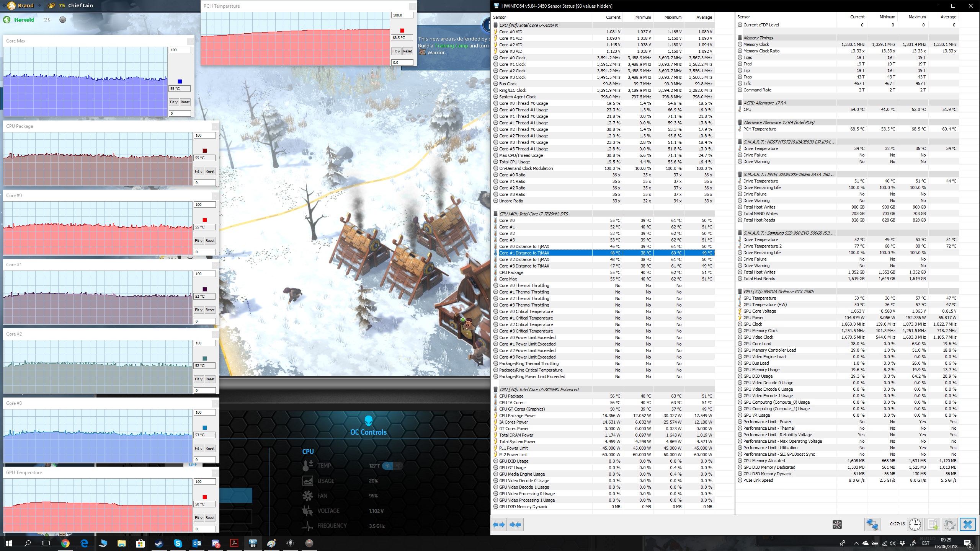
Task: Click the Windows Start button
Action: pos(9,543)
